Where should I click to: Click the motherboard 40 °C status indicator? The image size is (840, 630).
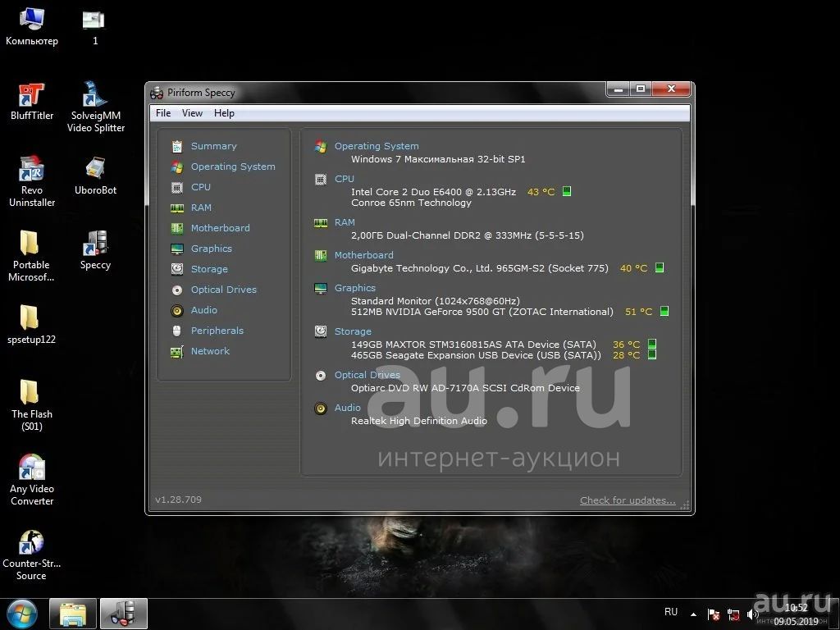point(660,267)
